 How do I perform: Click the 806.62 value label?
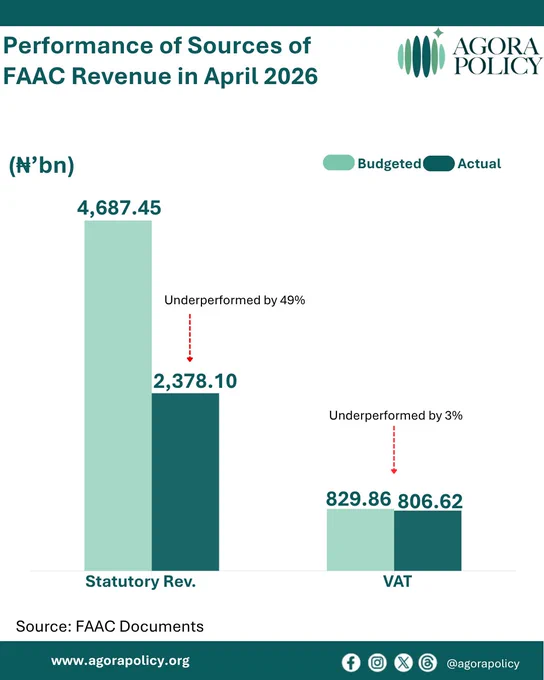430,501
